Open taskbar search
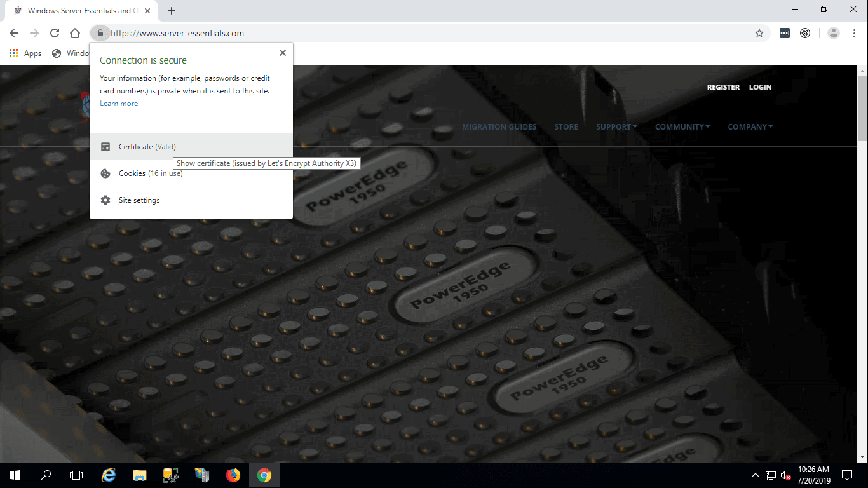868x488 pixels. coord(46,475)
